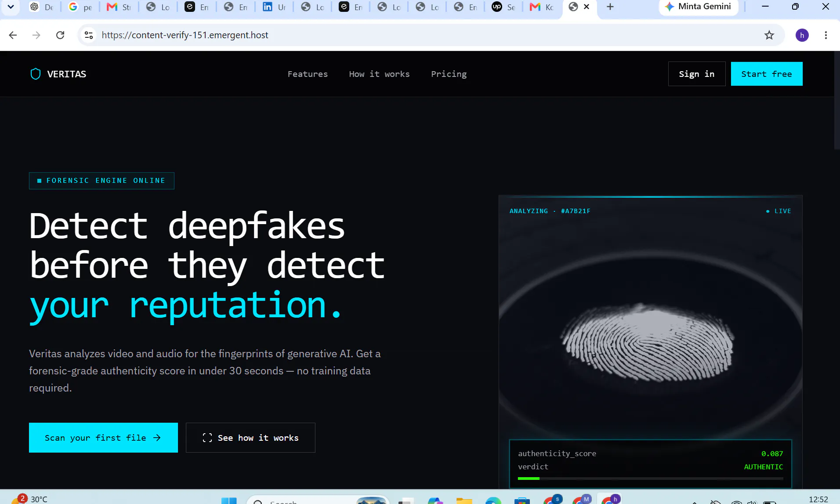
Task: Click the VERITAS brand name
Action: tap(67, 74)
